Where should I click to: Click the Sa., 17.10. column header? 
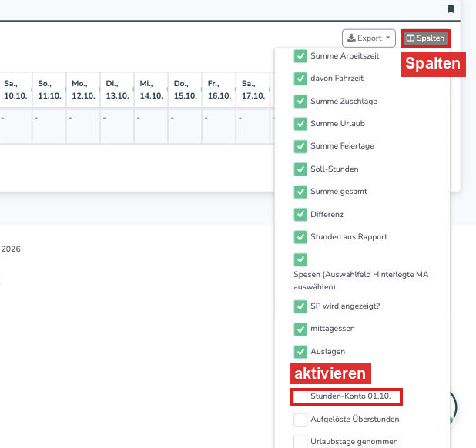[253, 90]
